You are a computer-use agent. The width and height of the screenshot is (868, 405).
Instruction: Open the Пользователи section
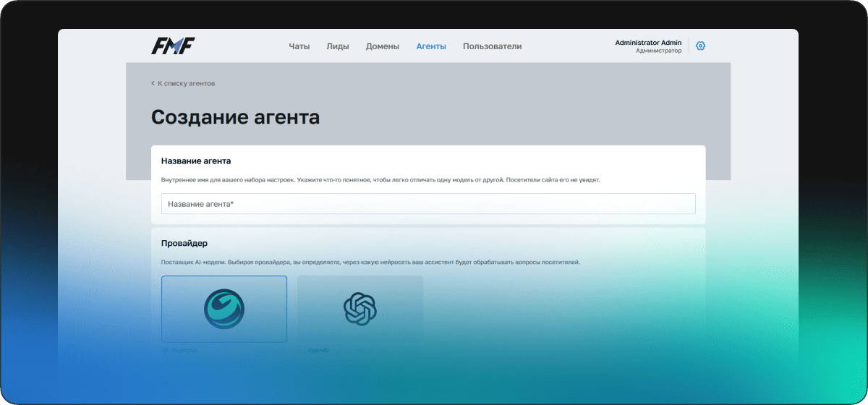pyautogui.click(x=492, y=46)
